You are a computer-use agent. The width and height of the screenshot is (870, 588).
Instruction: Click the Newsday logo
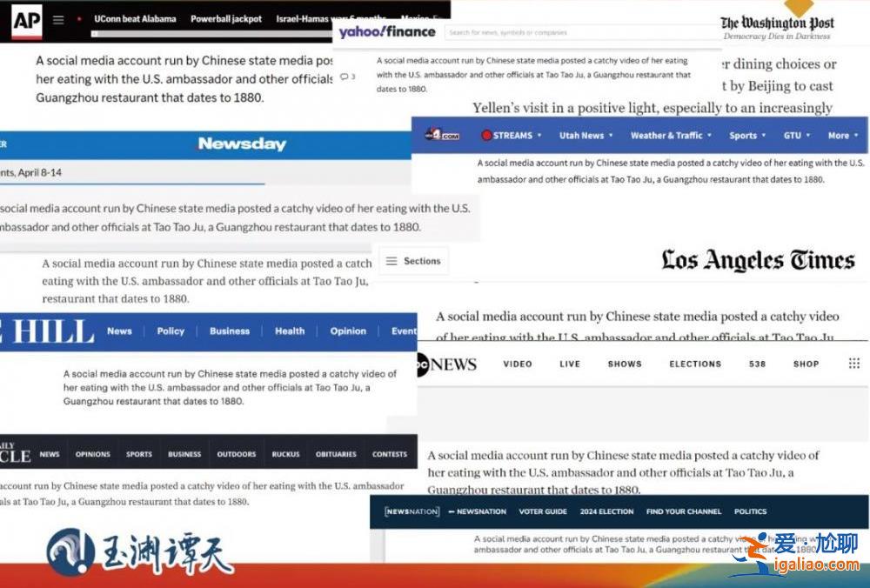coord(242,144)
